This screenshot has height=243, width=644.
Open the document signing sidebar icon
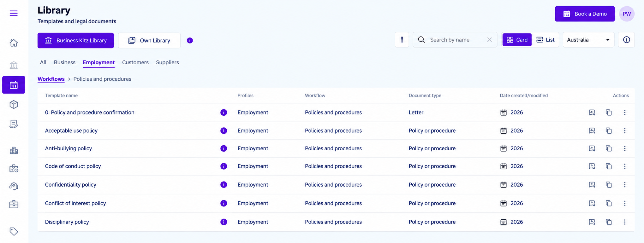(14, 124)
